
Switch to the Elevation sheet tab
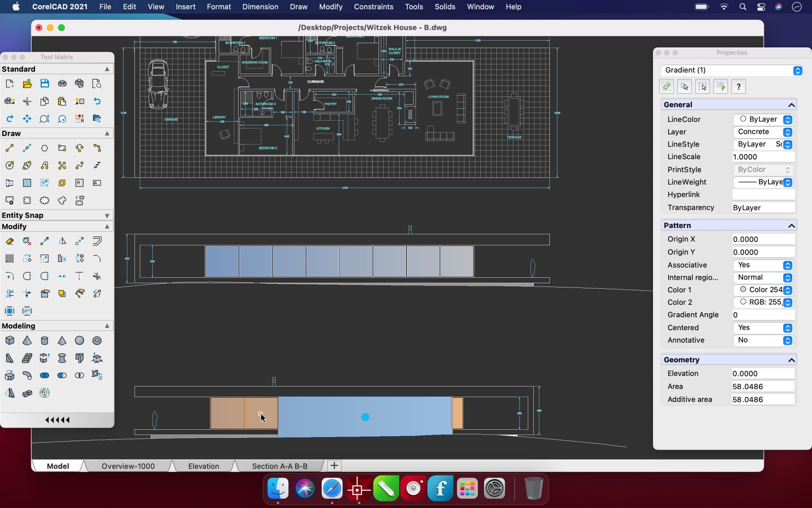[203, 466]
